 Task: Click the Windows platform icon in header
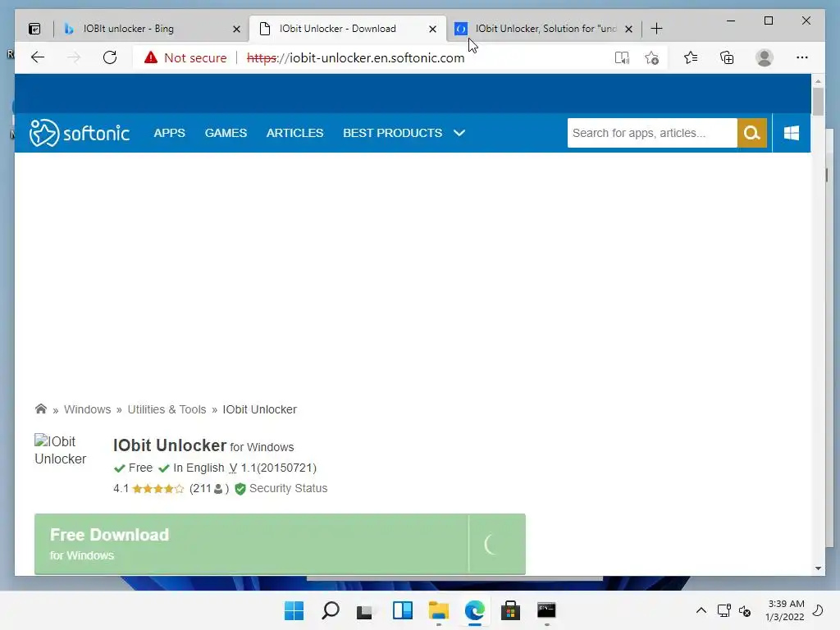[x=792, y=133]
